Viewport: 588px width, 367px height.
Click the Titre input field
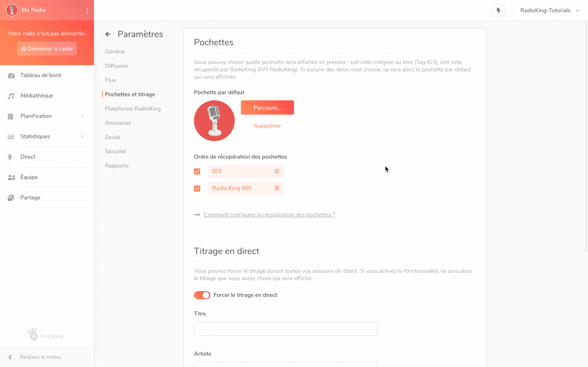(x=286, y=329)
